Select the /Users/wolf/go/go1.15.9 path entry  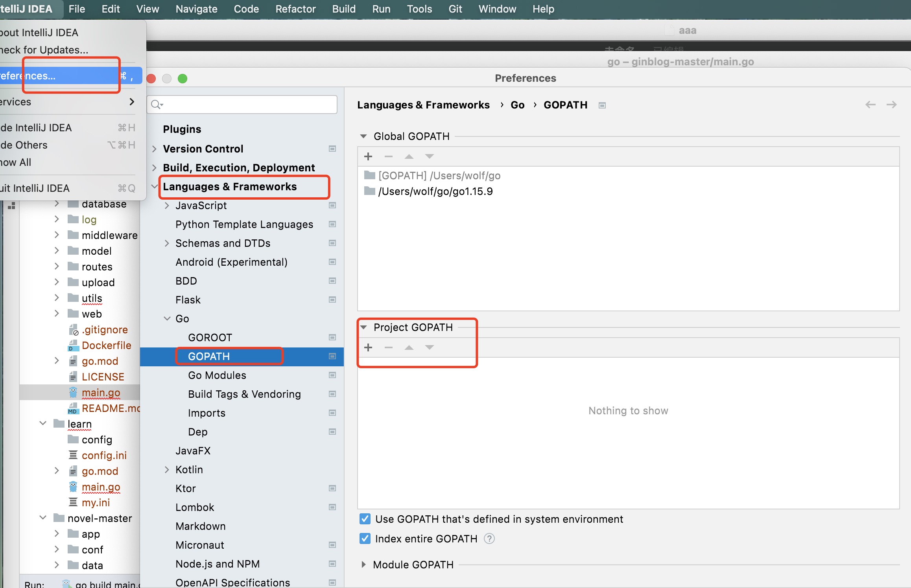[435, 191]
